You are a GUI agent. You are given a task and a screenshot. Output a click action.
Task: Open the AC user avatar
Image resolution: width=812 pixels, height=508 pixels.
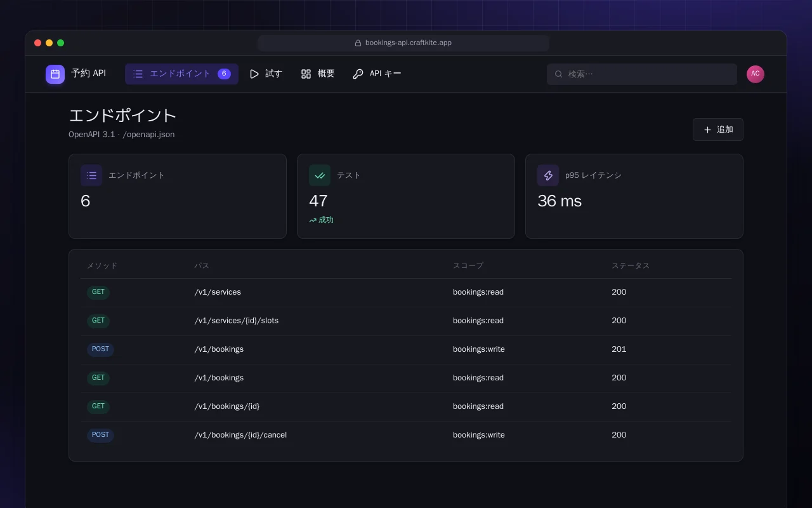tap(756, 74)
